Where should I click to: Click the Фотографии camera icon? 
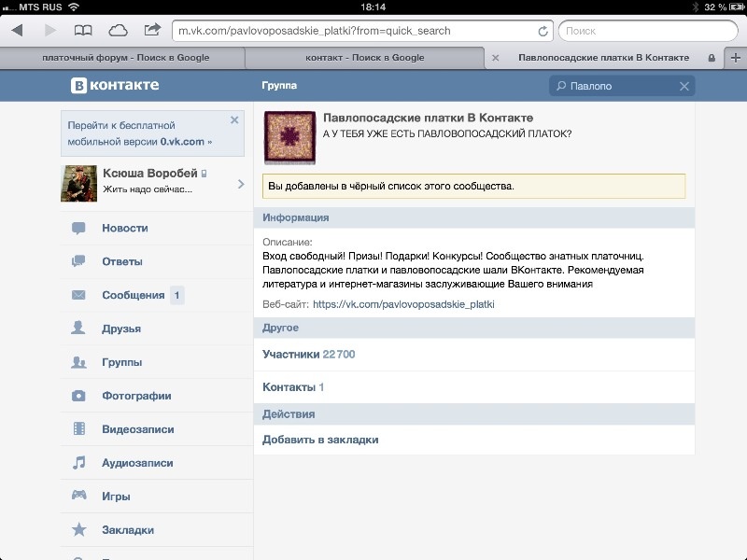tap(78, 396)
